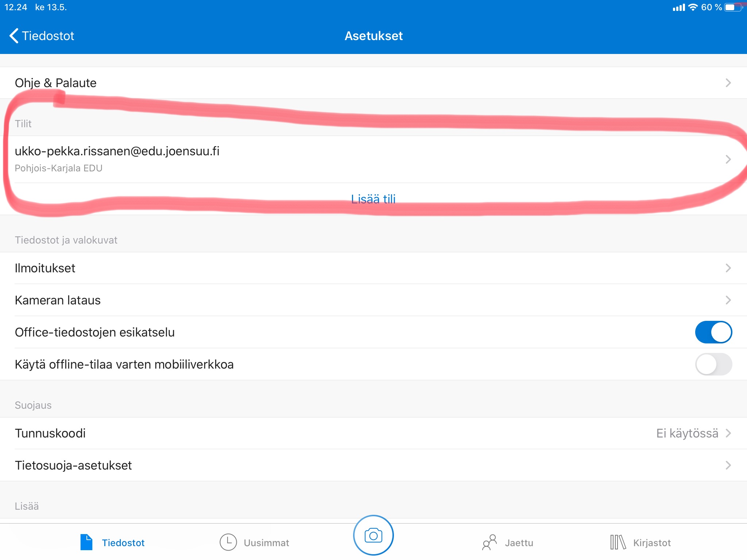Viewport: 747px width, 560px height.
Task: Switch to Uusimmat tab
Action: pos(266,543)
